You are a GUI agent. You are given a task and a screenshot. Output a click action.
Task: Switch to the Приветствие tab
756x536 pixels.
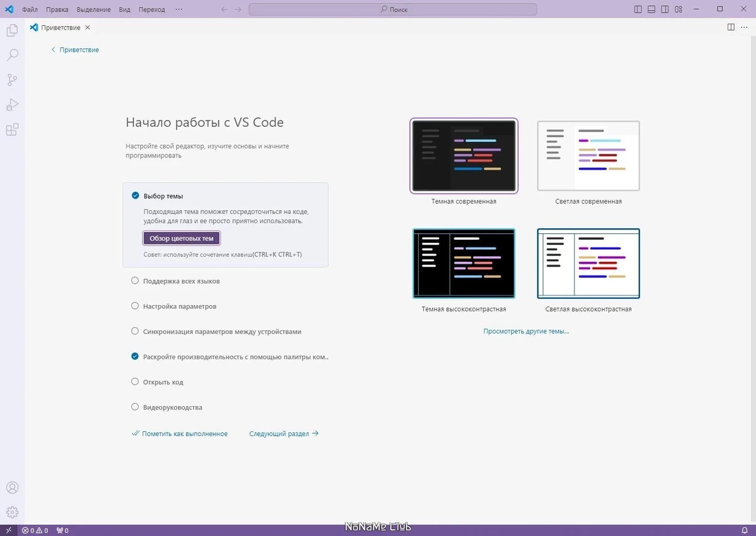click(60, 28)
